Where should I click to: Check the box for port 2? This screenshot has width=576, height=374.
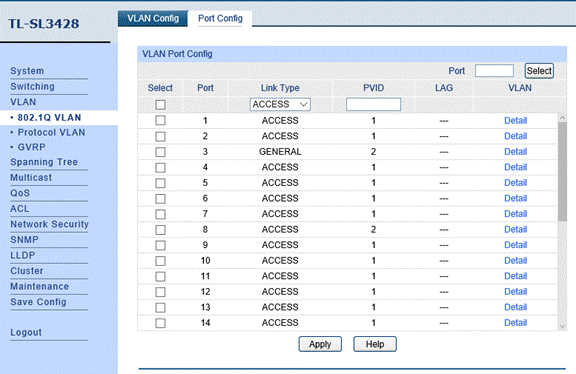[160, 136]
